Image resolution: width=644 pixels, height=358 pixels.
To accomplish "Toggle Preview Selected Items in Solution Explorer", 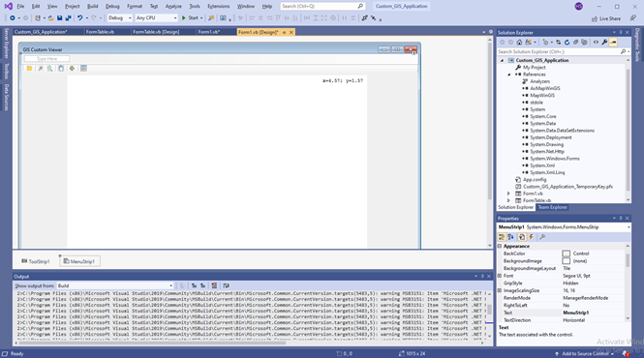I will tap(613, 43).
